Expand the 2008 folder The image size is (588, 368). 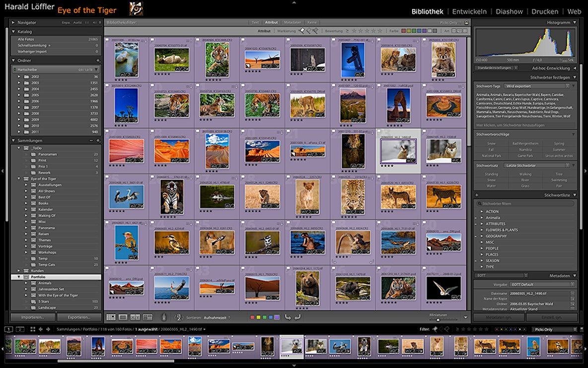20,113
